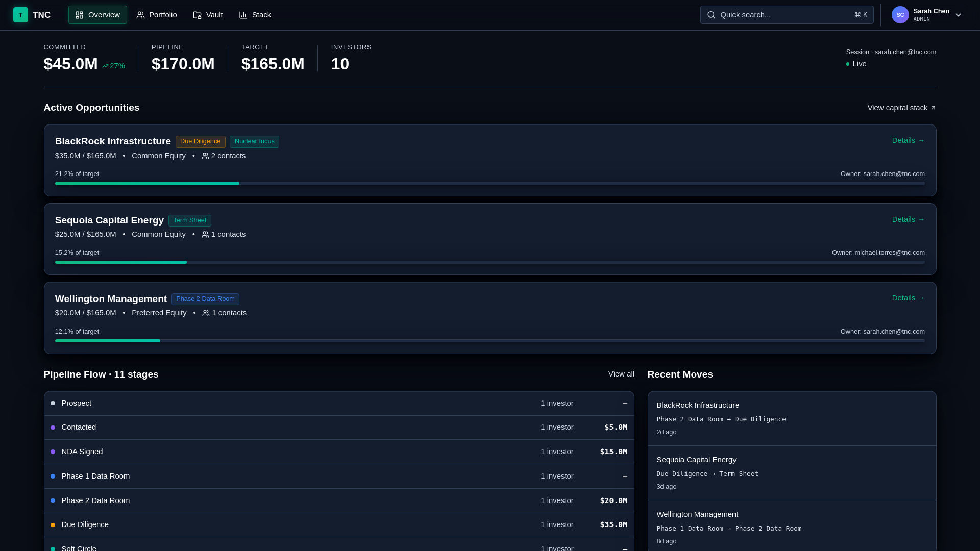Click Owner michael.torres@tnc.com text
Viewport: 980px width, 551px height.
point(878,253)
